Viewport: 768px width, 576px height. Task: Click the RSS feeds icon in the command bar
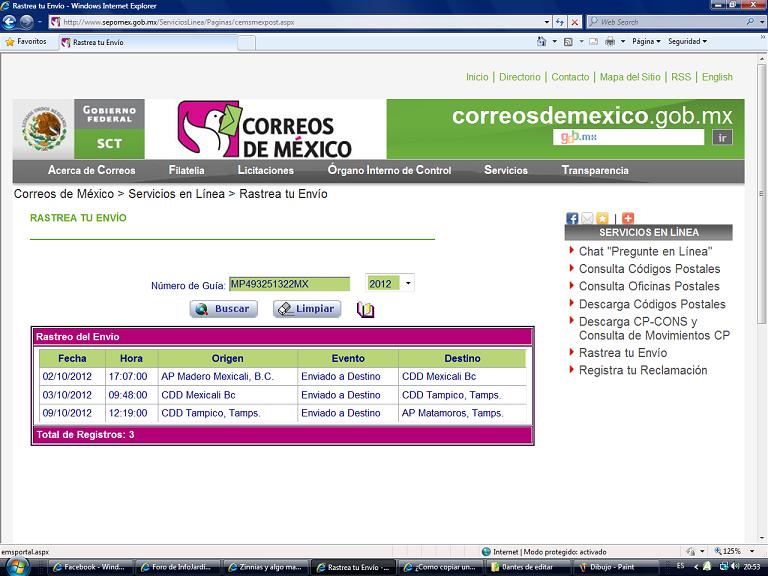(x=568, y=42)
